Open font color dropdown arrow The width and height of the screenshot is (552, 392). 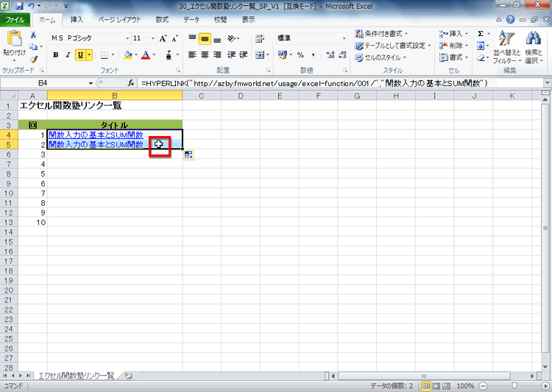155,55
